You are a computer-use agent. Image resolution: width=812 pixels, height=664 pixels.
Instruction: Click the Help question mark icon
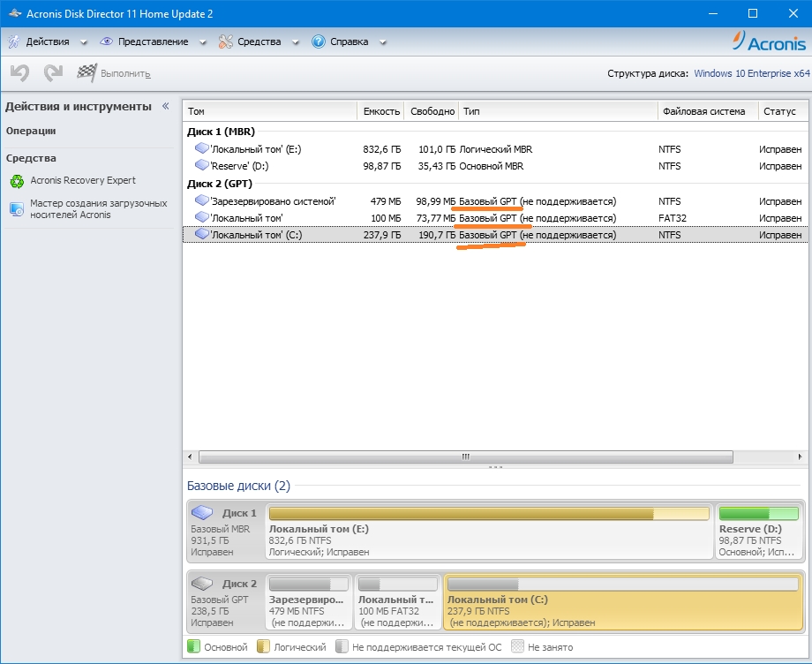coord(319,41)
